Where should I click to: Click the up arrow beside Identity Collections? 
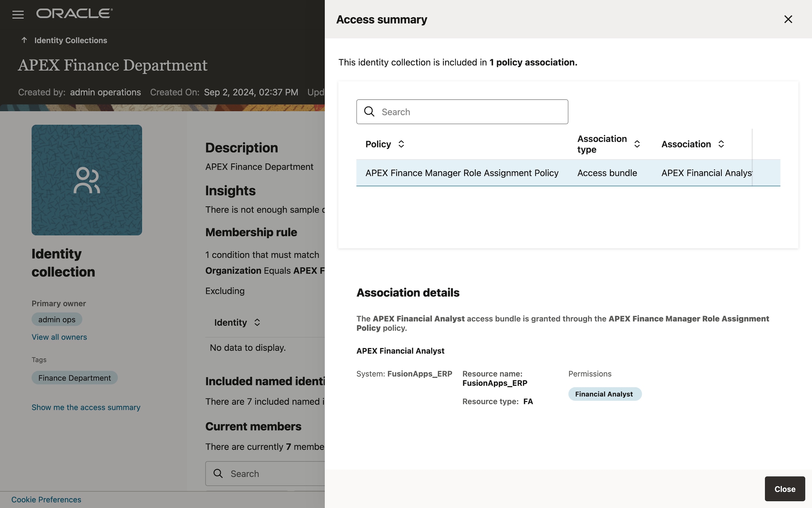(x=24, y=40)
